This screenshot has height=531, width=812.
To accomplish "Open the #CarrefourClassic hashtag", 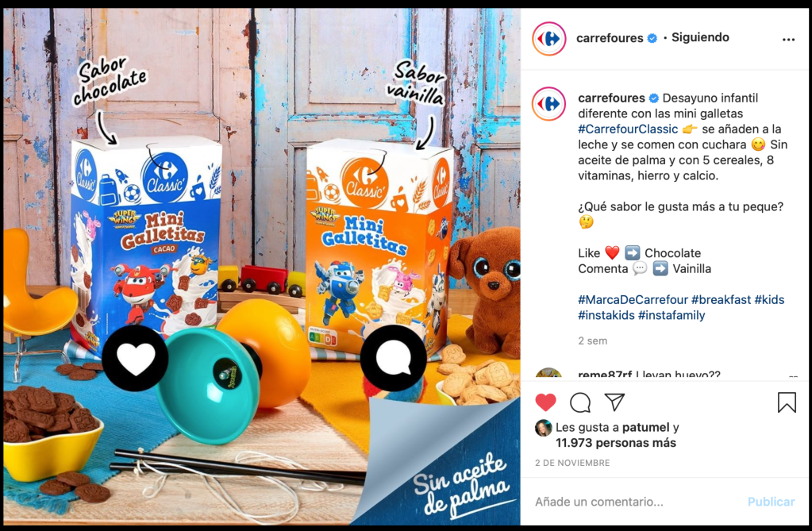I will [628, 129].
